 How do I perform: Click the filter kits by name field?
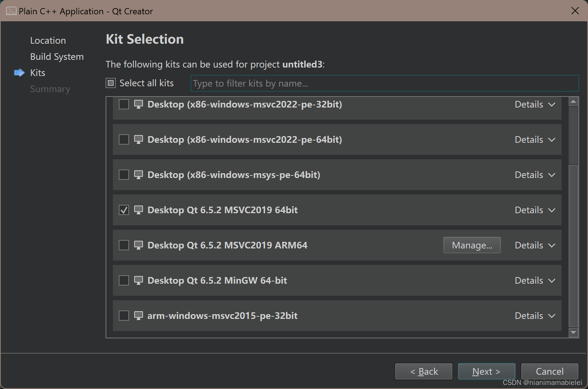tap(384, 83)
